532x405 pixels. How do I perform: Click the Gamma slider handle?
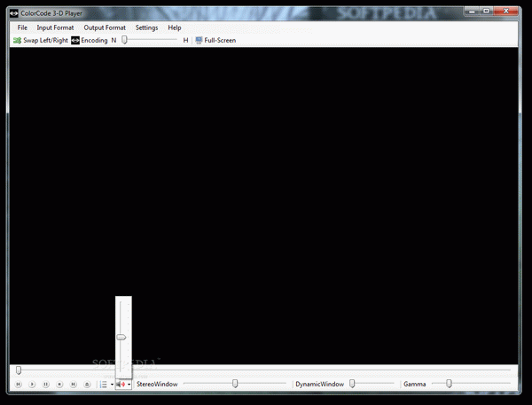449,384
